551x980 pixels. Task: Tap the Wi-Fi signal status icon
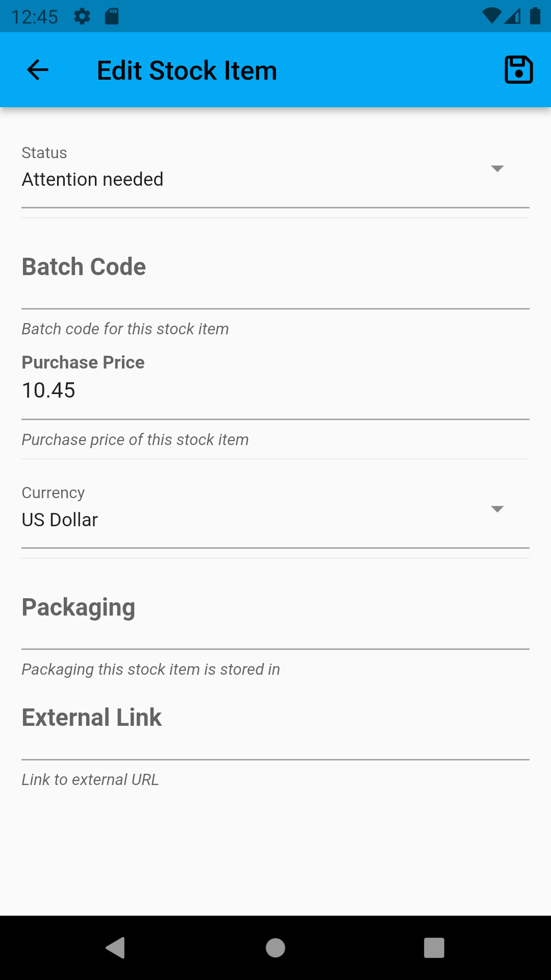tap(491, 16)
